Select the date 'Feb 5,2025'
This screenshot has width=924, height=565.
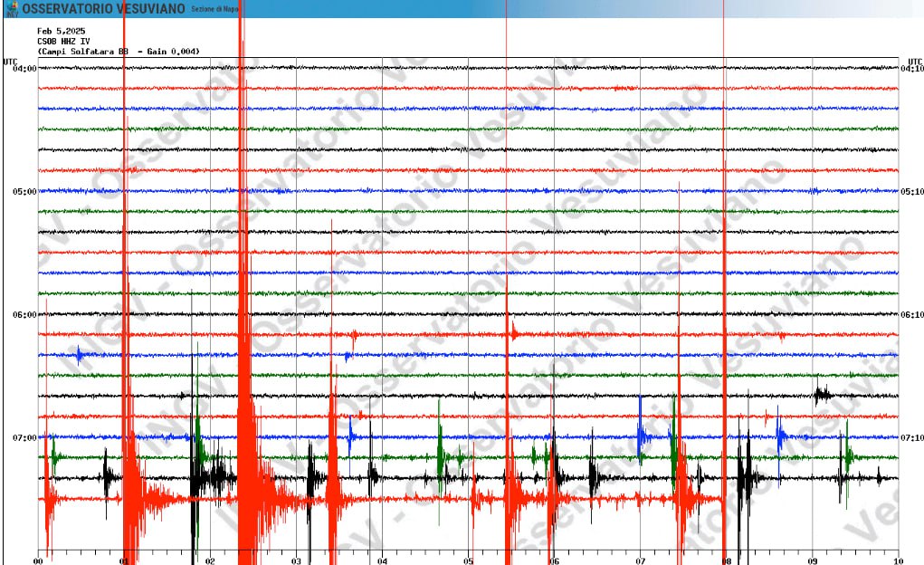click(x=62, y=32)
